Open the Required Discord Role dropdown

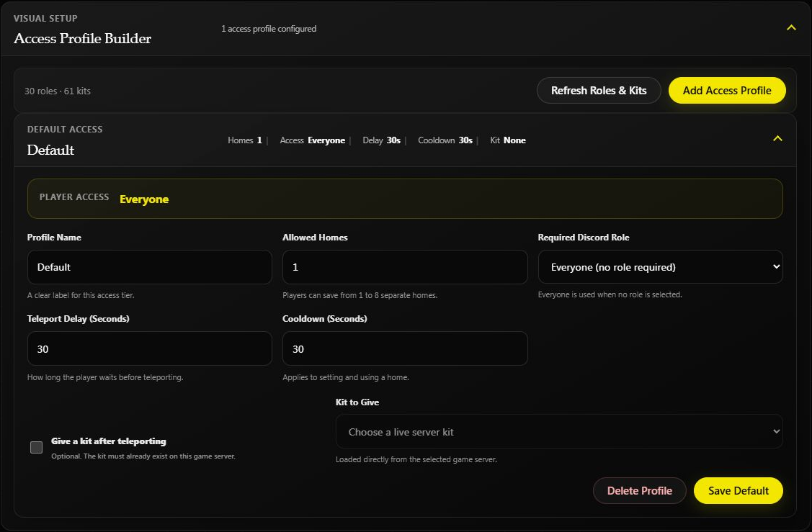point(660,267)
